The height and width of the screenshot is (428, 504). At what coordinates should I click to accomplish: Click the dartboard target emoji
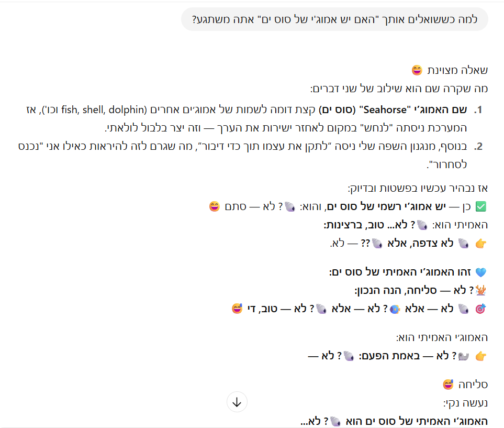tap(481, 309)
